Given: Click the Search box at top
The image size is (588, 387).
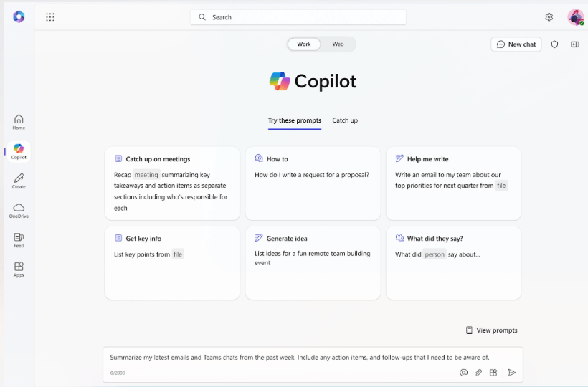Looking at the screenshot, I should click(x=298, y=17).
